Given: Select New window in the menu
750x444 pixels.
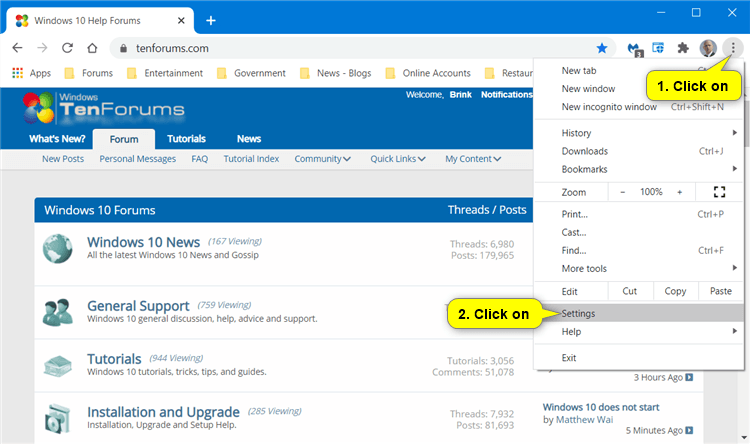Looking at the screenshot, I should point(639,89).
